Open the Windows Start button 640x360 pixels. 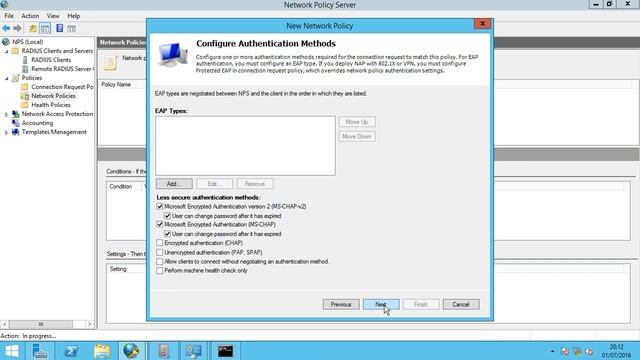(11, 351)
